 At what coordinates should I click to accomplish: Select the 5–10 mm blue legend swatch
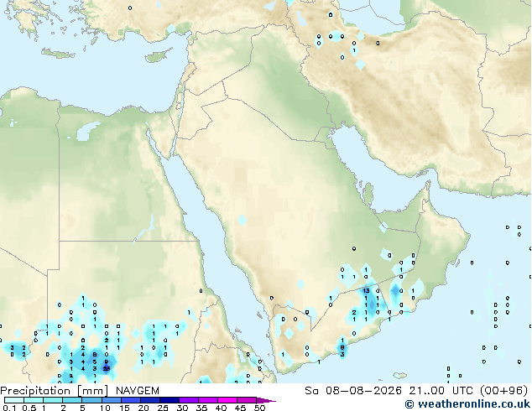point(91,400)
